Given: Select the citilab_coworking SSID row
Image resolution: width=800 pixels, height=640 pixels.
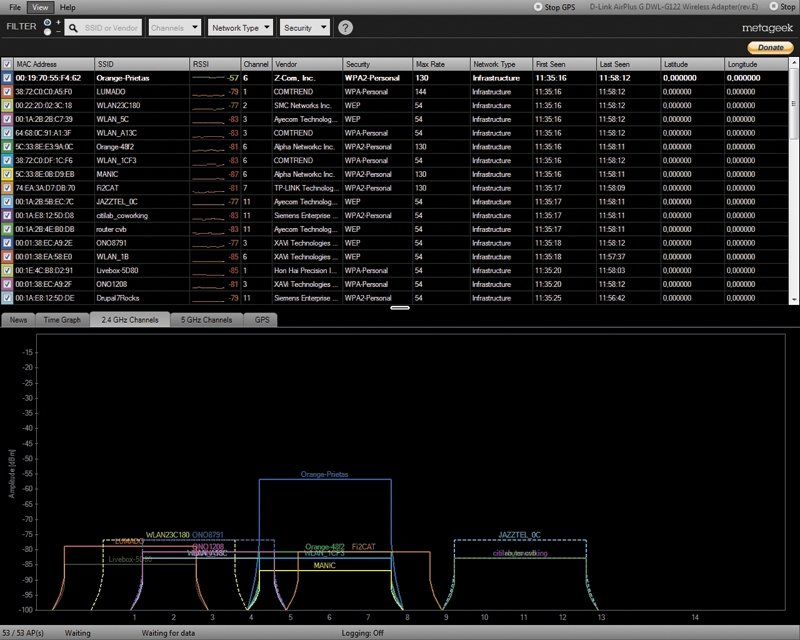Looking at the screenshot, I should (x=122, y=215).
